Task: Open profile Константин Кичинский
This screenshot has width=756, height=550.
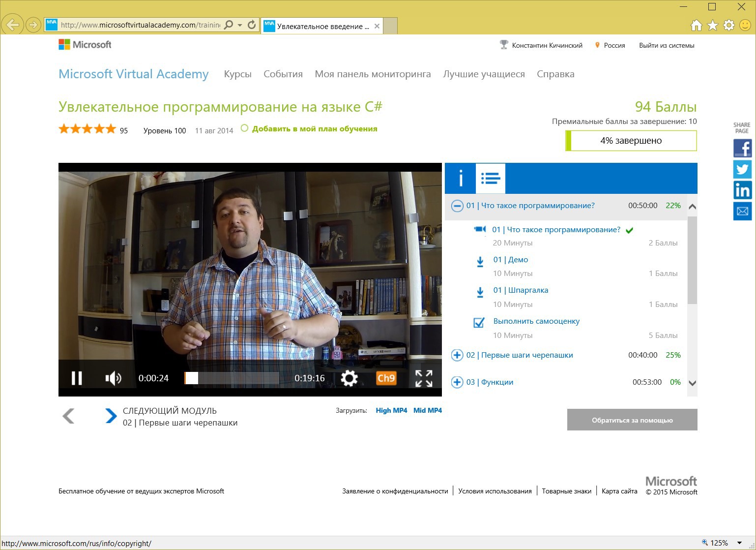Action: (547, 45)
